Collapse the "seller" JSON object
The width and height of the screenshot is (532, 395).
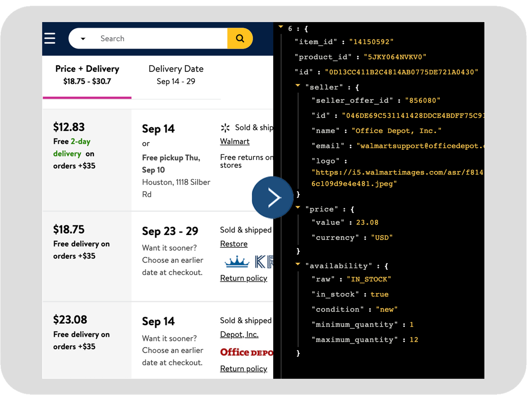click(298, 85)
